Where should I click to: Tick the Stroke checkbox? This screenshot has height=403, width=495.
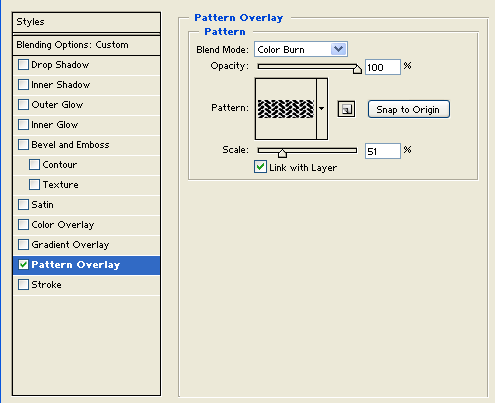[23, 285]
